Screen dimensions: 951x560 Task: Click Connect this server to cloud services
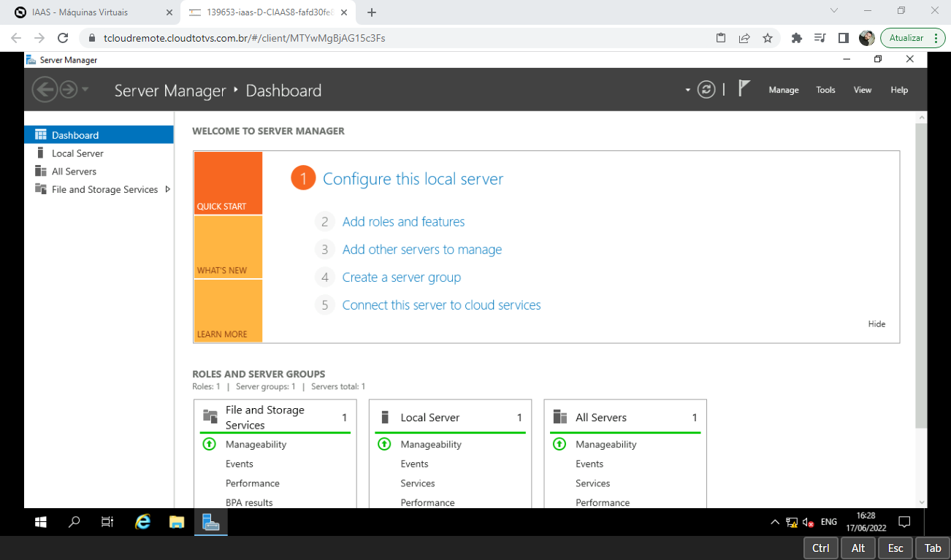441,305
